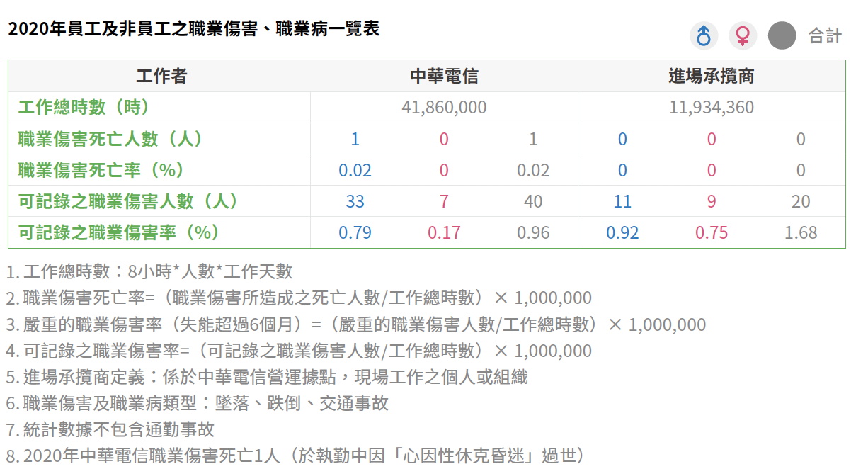Select footnote 3 about 嚴重的職業傷害率
The height and width of the screenshot is (469, 868).
coord(356,324)
